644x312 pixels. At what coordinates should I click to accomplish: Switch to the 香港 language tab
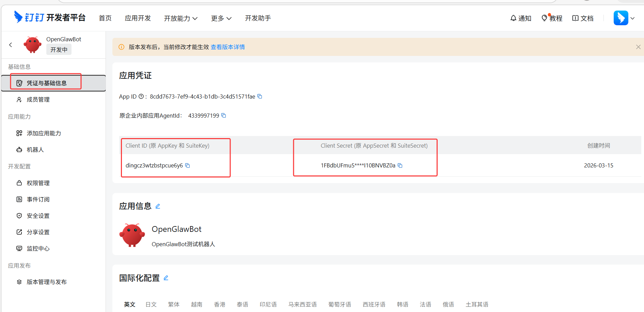[x=220, y=304]
